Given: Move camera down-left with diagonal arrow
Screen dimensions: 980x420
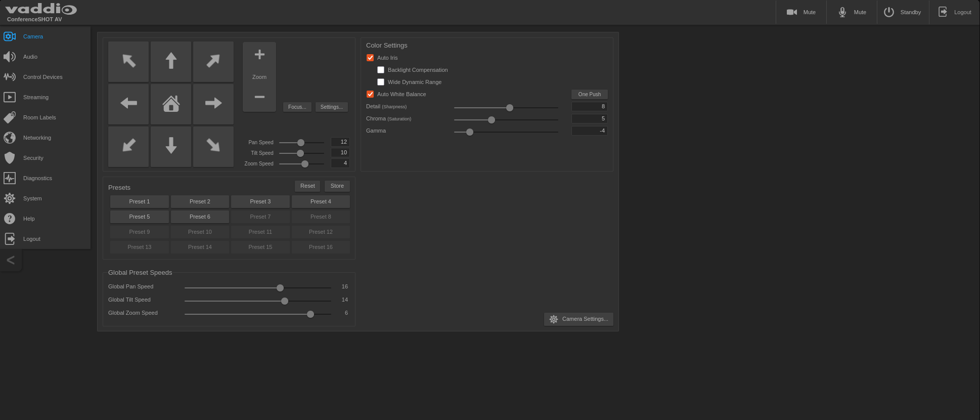Looking at the screenshot, I should (x=128, y=147).
